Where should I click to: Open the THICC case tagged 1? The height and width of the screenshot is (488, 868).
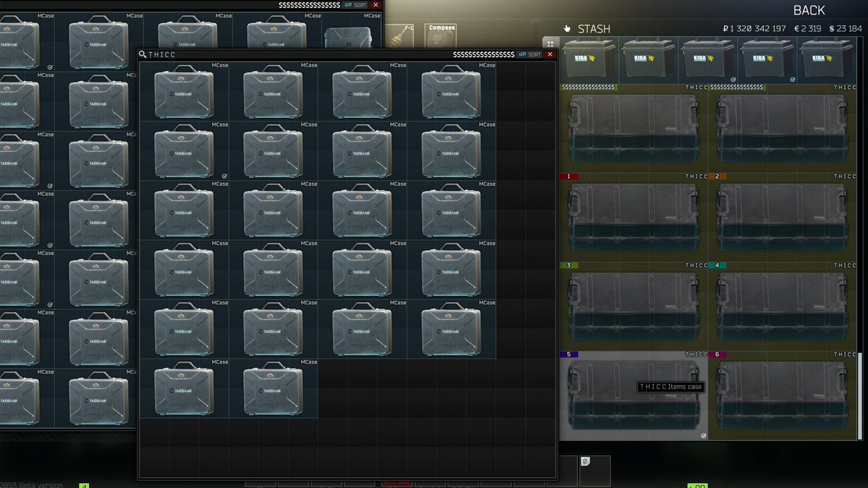[x=634, y=217]
